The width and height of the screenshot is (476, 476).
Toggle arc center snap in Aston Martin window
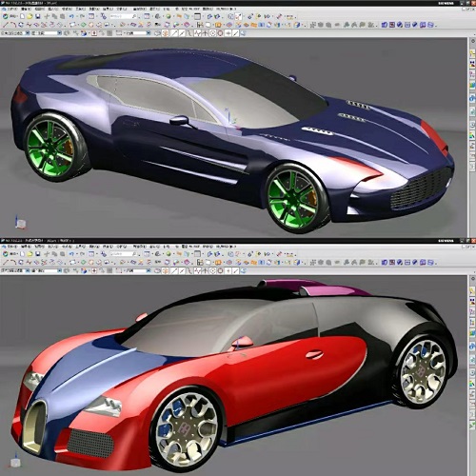tap(212, 33)
